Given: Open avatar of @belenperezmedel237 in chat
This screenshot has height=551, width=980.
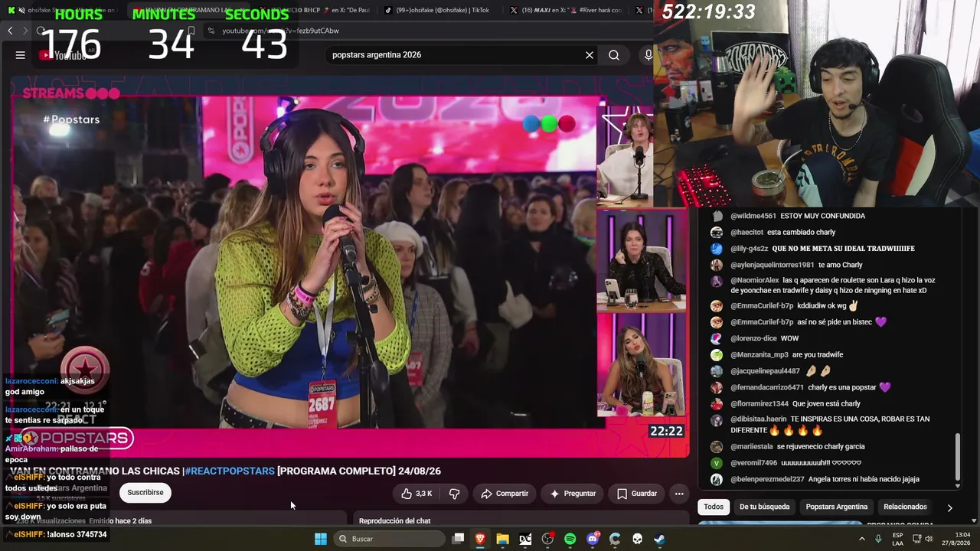Looking at the screenshot, I should [x=717, y=480].
